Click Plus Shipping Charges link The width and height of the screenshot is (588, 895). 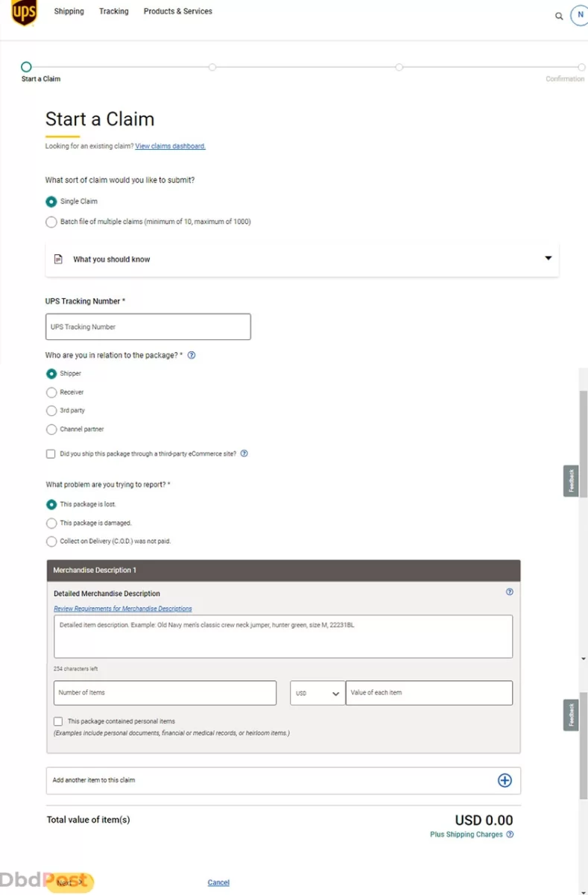pyautogui.click(x=467, y=835)
